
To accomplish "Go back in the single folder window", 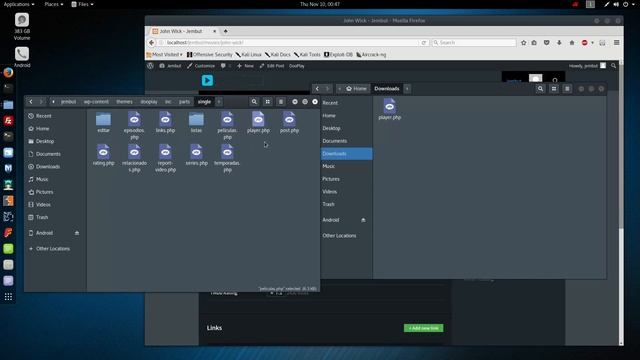I will [31, 102].
